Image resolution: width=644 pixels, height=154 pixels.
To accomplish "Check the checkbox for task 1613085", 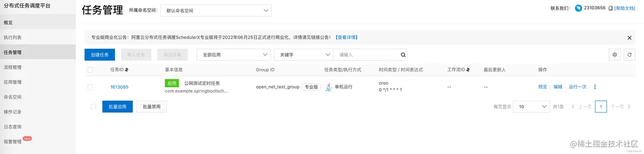I will (90, 87).
